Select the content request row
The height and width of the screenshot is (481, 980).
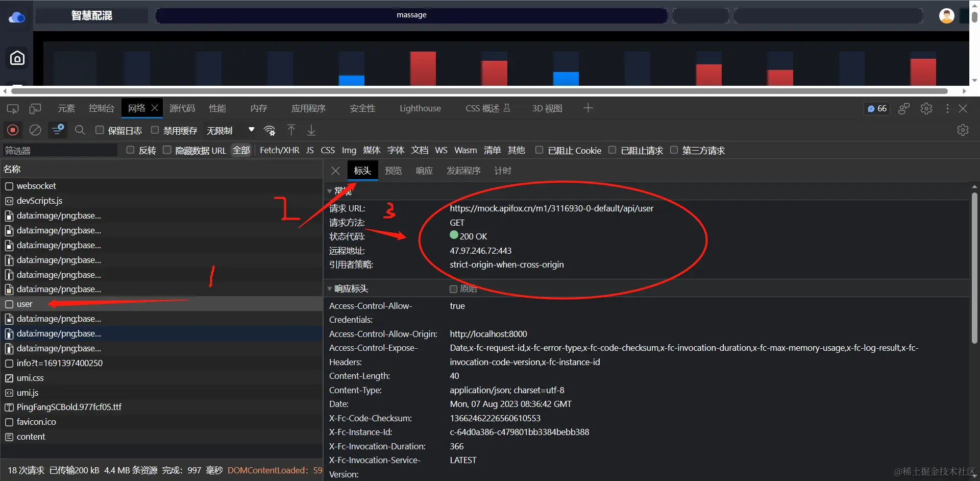[x=161, y=437]
